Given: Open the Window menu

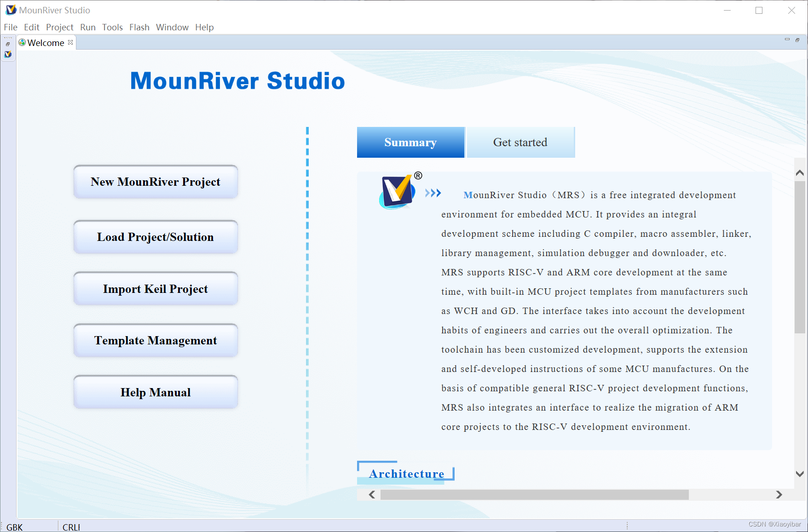Looking at the screenshot, I should 172,27.
